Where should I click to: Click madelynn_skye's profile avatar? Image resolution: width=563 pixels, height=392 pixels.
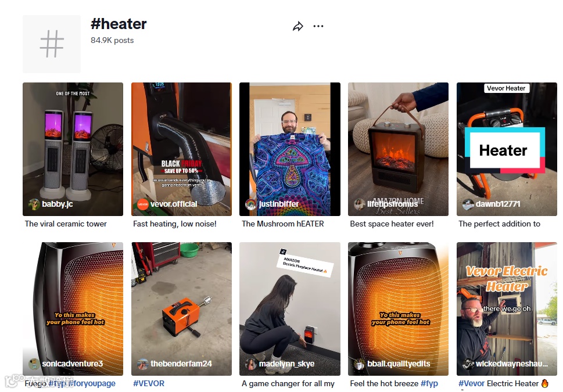coord(251,364)
